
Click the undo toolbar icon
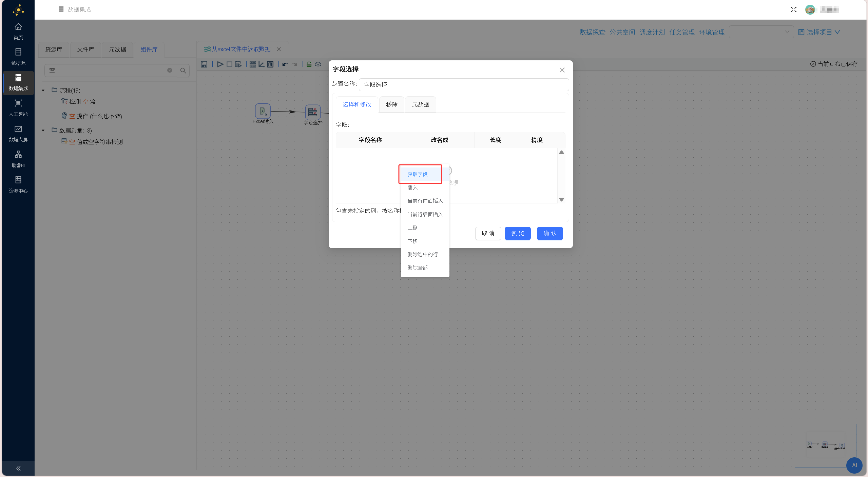(285, 64)
